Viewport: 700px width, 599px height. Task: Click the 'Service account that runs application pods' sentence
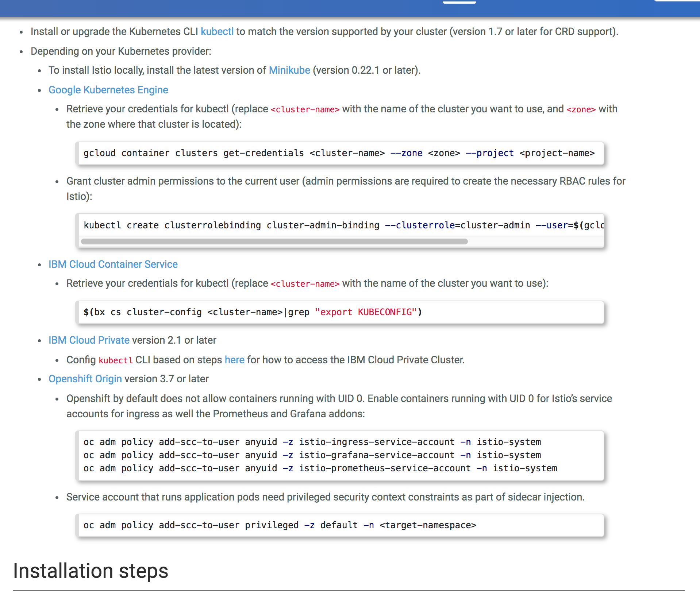pyautogui.click(x=325, y=497)
